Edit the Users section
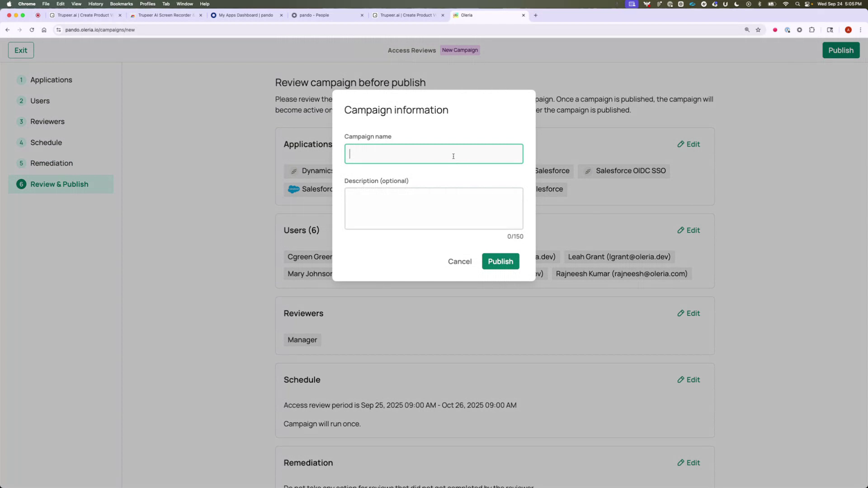Viewport: 868px width, 488px height. (688, 230)
